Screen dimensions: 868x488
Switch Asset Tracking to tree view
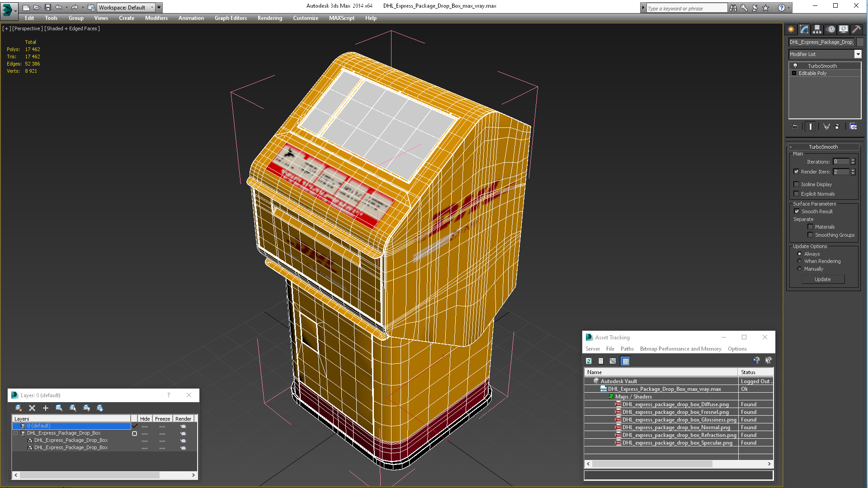click(613, 361)
